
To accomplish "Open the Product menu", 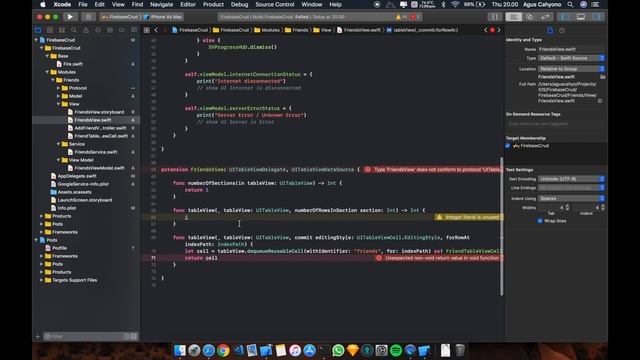I will point(213,4).
